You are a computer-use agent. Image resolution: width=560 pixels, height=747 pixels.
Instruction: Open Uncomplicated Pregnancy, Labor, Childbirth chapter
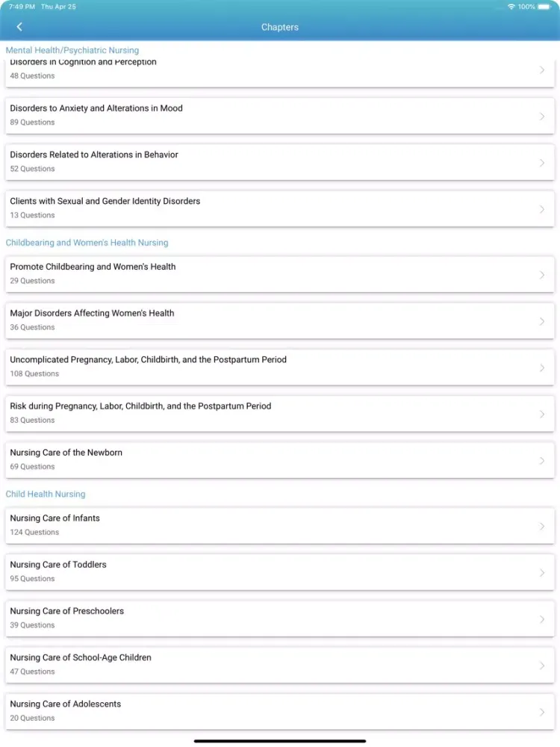[280, 367]
